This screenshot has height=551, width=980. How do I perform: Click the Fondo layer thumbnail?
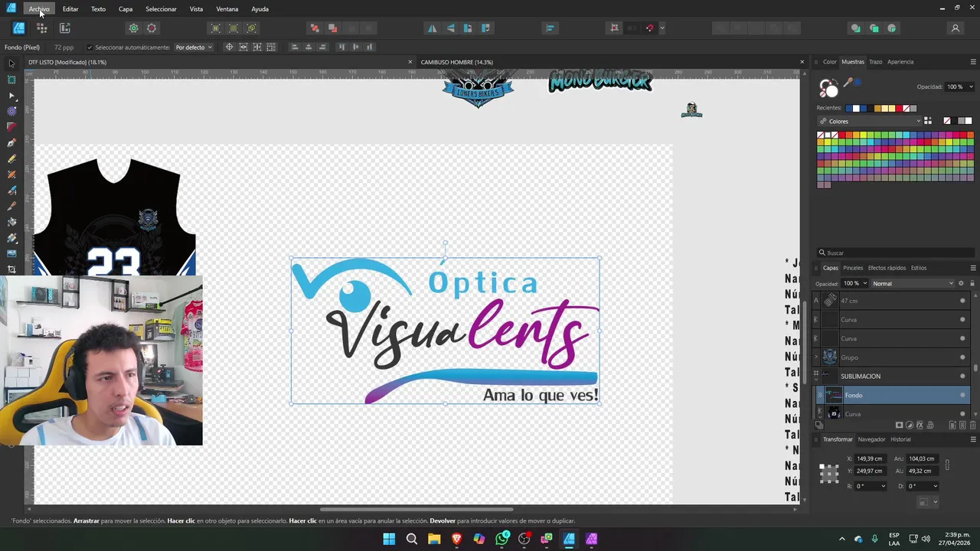point(833,395)
